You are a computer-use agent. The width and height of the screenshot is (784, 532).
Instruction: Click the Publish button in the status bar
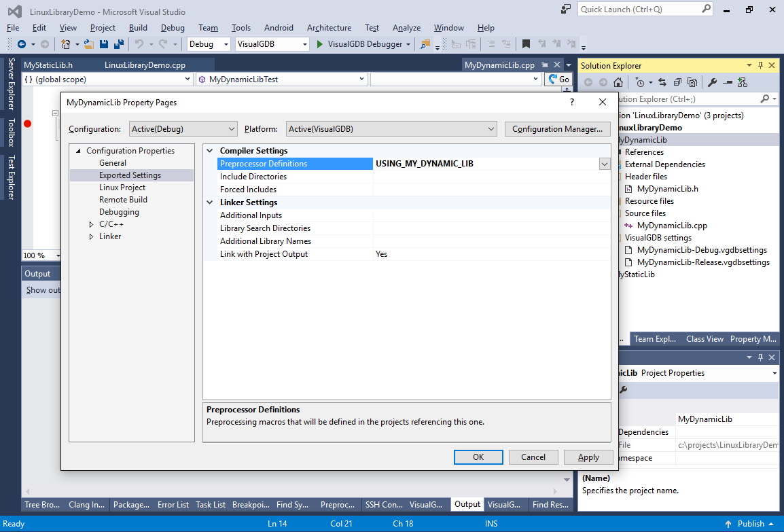click(x=750, y=523)
